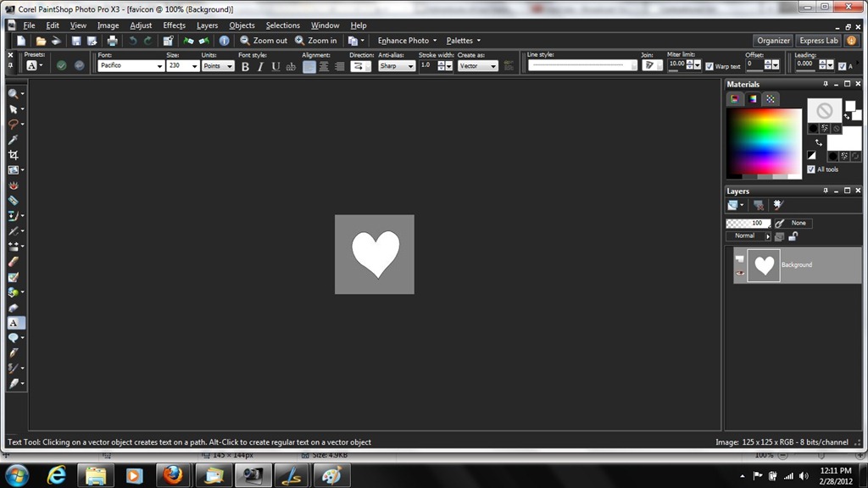The width and height of the screenshot is (868, 488).
Task: Toggle the All tools checkbox
Action: pos(811,169)
